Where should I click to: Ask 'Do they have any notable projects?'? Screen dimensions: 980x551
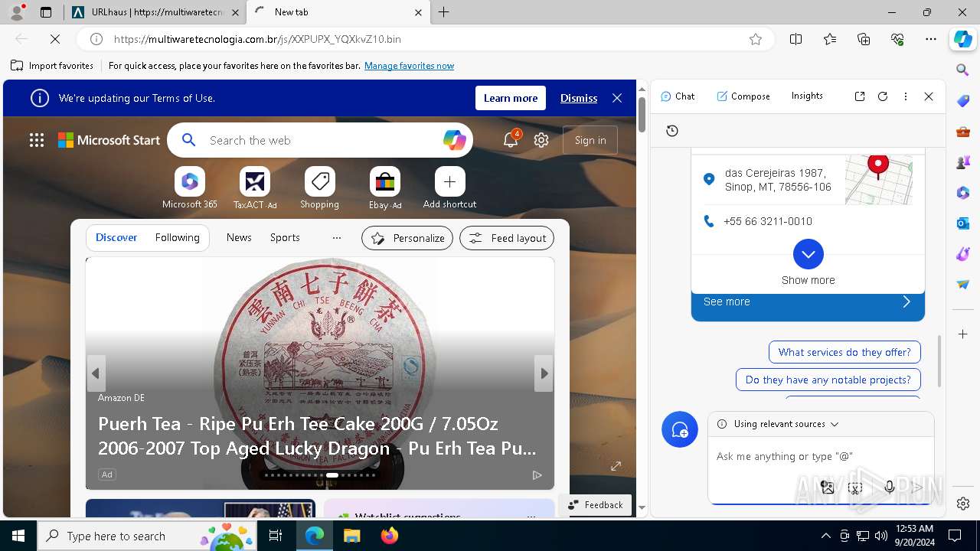[828, 380]
